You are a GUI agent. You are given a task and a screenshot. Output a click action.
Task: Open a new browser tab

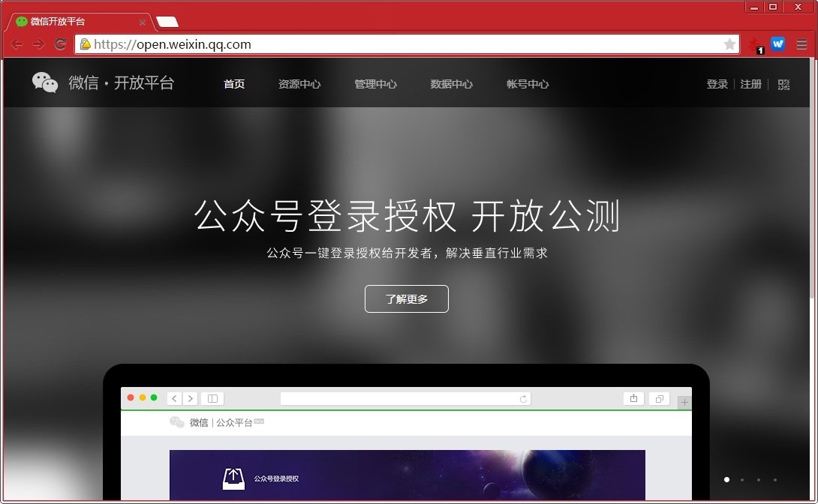click(x=167, y=22)
